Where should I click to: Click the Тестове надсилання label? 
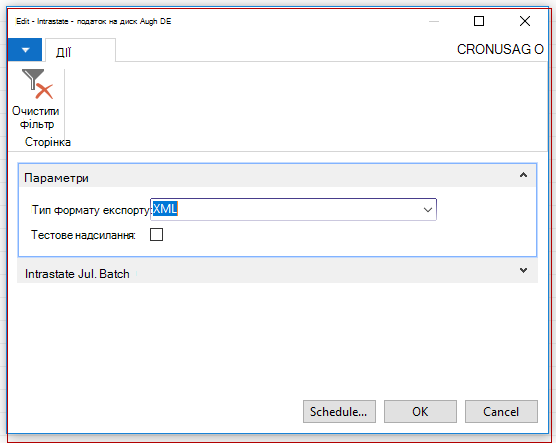point(83,235)
